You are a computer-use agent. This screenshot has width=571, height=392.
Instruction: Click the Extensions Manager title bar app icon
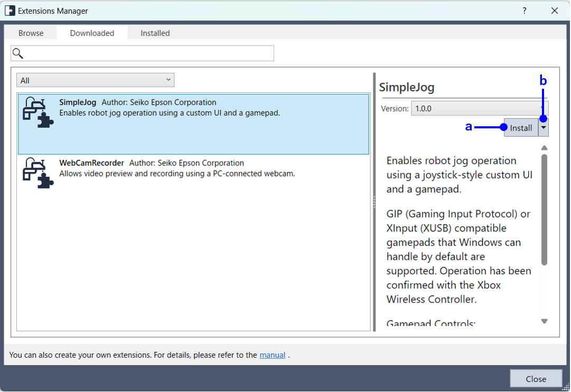click(x=10, y=11)
